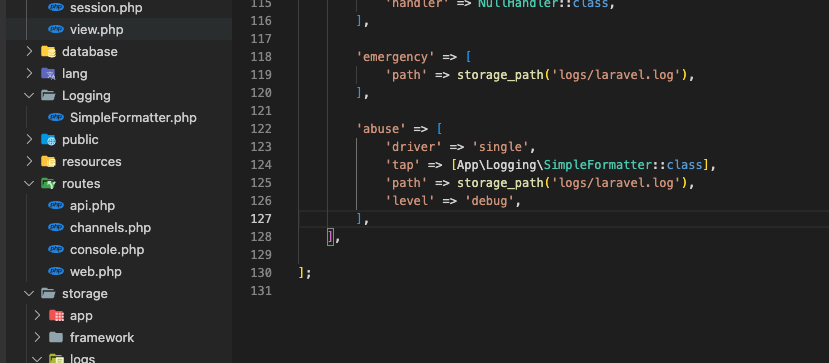Collapse the Logging folder chevron
829x363 pixels.
[29, 96]
